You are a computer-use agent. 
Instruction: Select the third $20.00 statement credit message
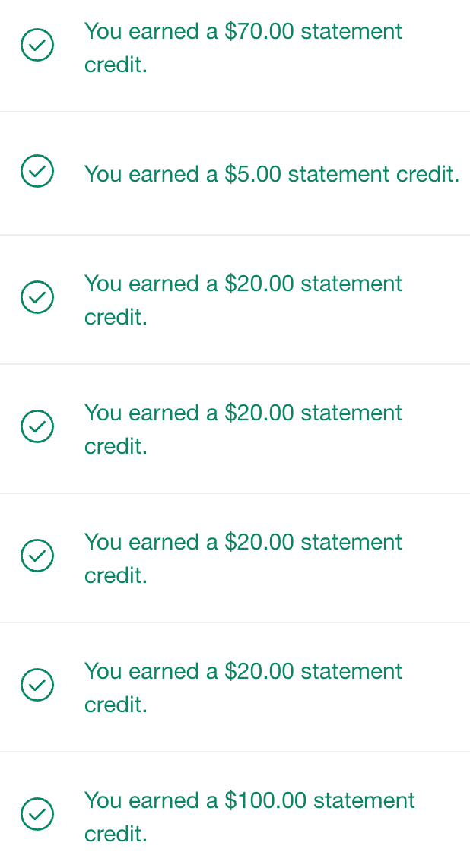(x=243, y=558)
